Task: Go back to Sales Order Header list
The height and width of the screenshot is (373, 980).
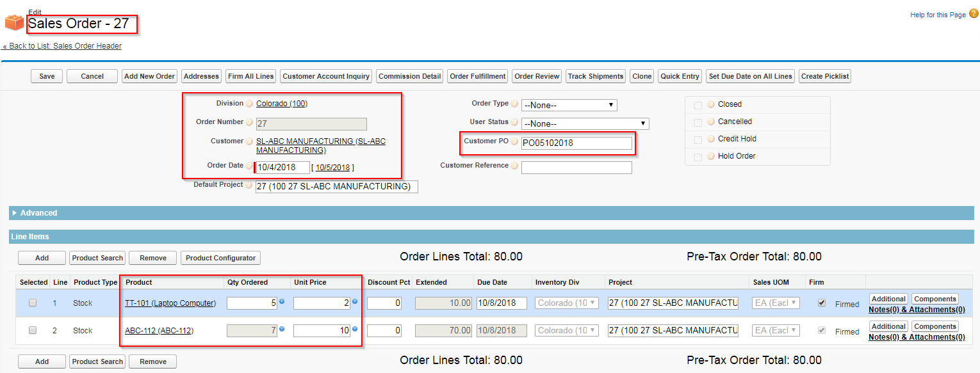Action: click(62, 46)
